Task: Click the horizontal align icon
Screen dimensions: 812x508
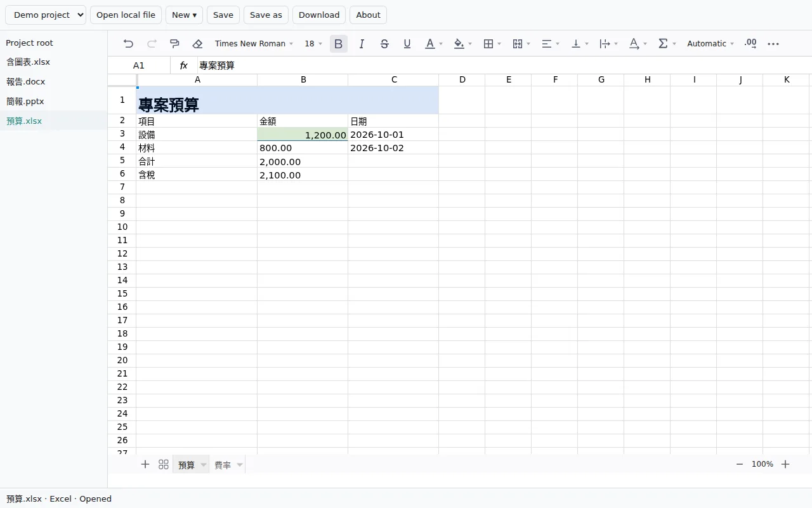Action: pos(547,44)
